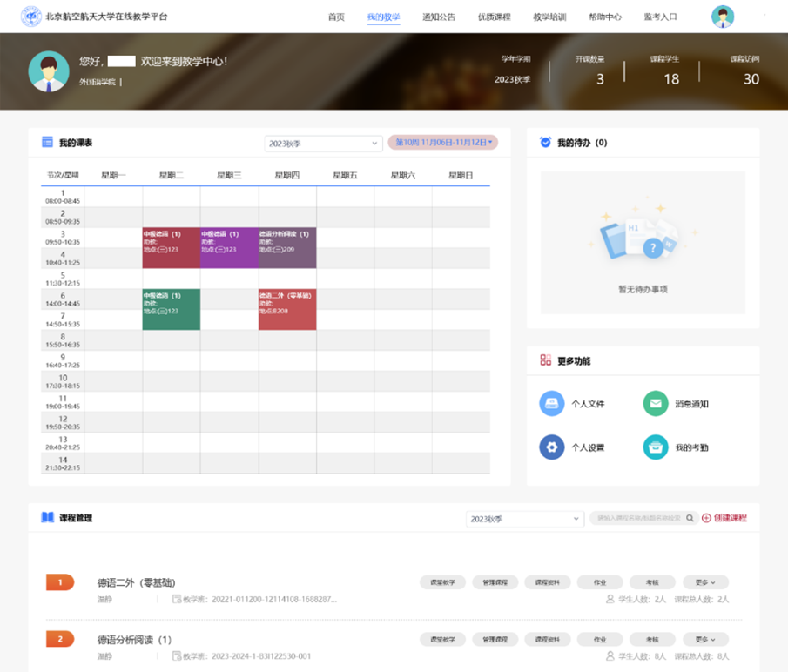Click 作业 button for 德语分析阅读 course

599,638
